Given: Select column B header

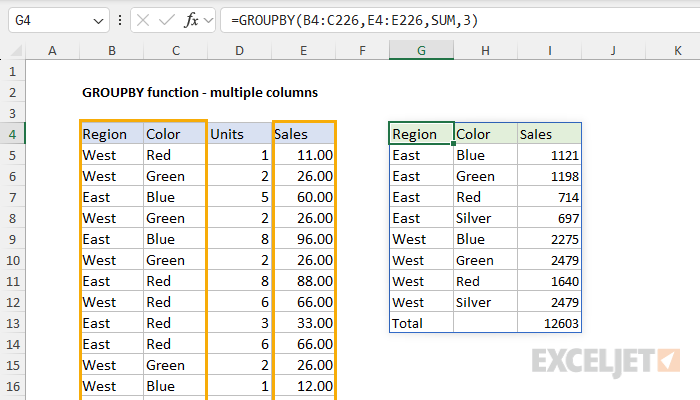Looking at the screenshot, I should pos(112,50).
